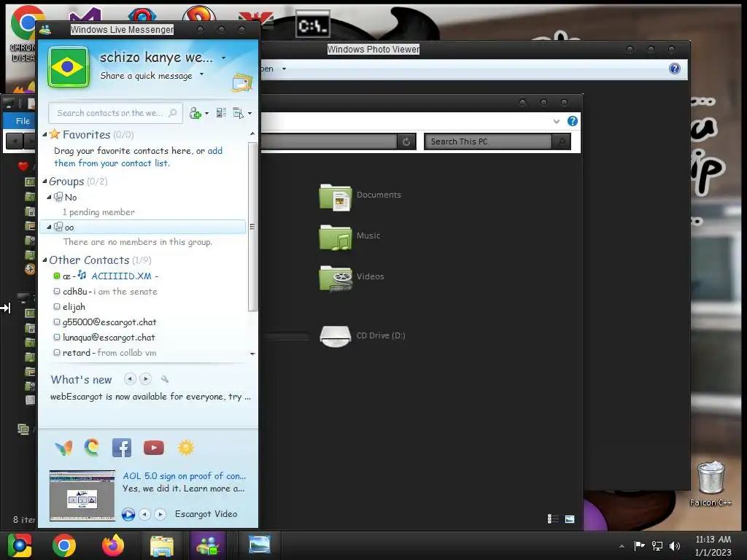This screenshot has width=747, height=560.
Task: Open the Add a contact dropdown arrow
Action: tap(206, 113)
